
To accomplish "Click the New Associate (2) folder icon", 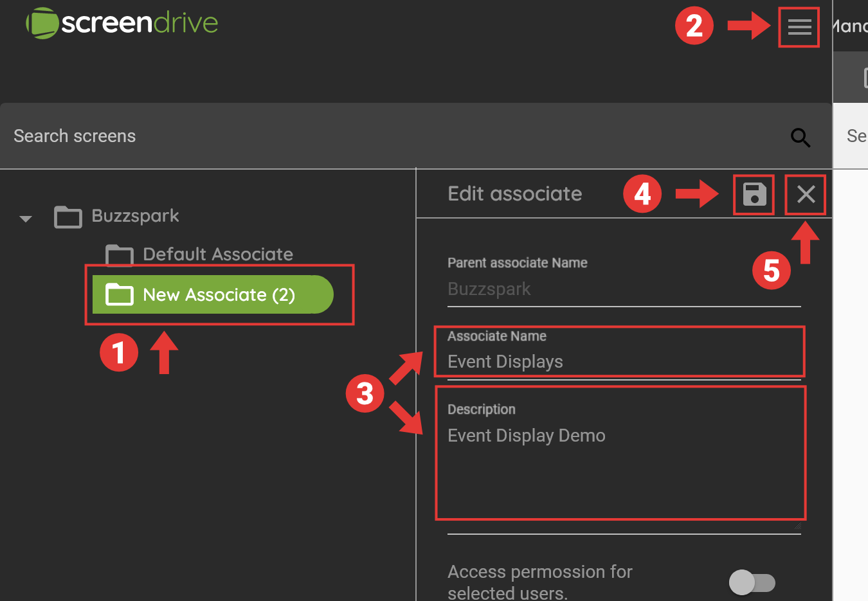I will click(119, 295).
